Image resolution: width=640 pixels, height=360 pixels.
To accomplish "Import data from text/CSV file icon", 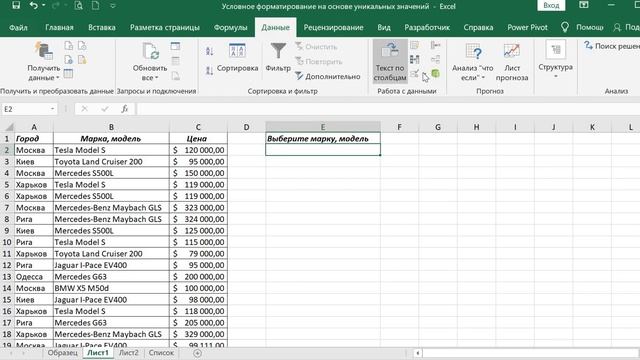I will point(69,46).
